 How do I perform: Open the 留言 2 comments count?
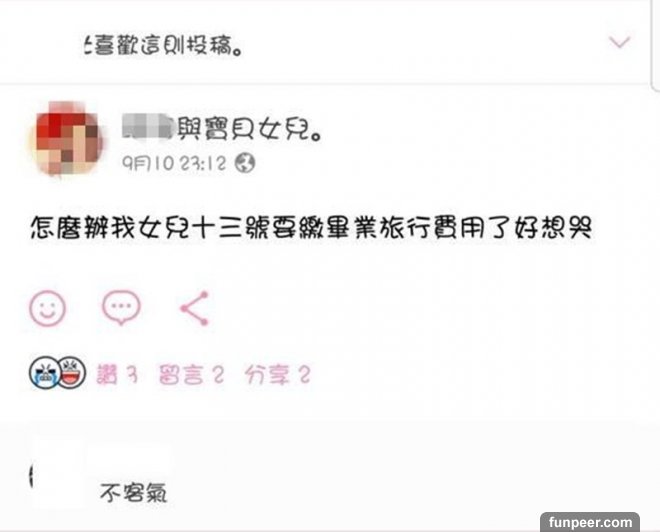tap(192, 375)
